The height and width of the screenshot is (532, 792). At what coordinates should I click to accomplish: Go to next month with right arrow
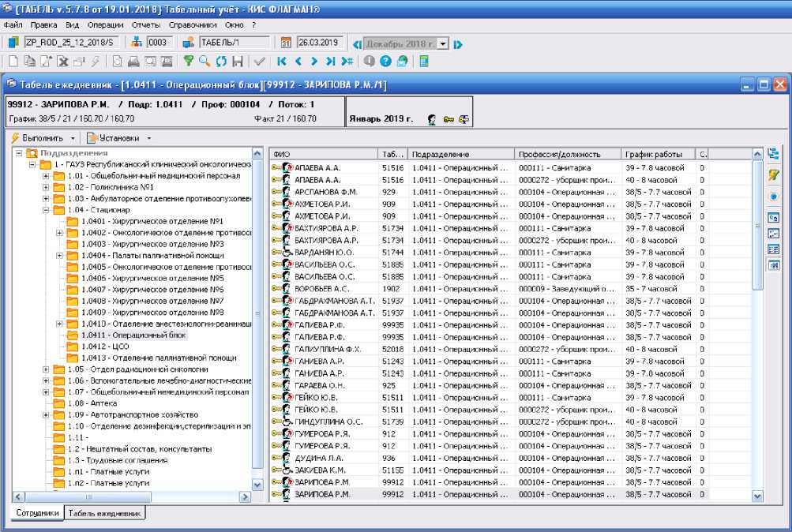(x=459, y=43)
